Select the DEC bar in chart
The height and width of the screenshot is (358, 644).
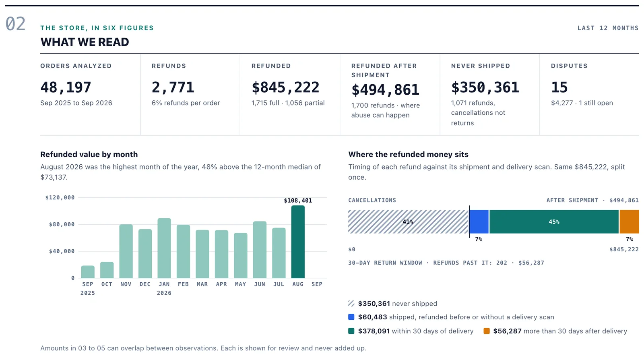coord(145,254)
